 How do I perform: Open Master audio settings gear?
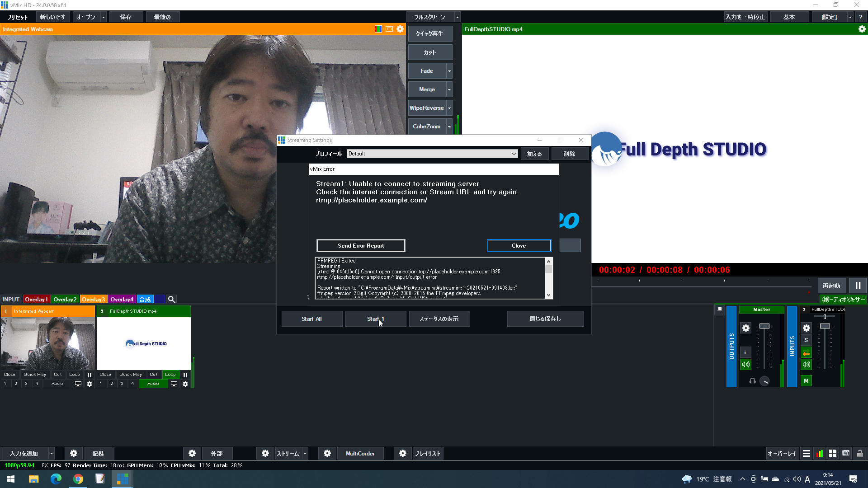pyautogui.click(x=746, y=328)
